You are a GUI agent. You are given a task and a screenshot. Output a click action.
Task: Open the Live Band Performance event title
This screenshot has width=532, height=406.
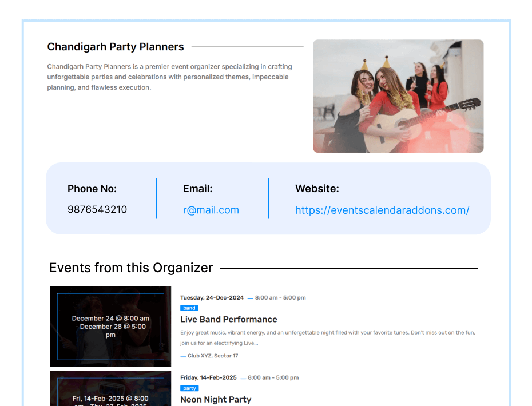tap(228, 319)
